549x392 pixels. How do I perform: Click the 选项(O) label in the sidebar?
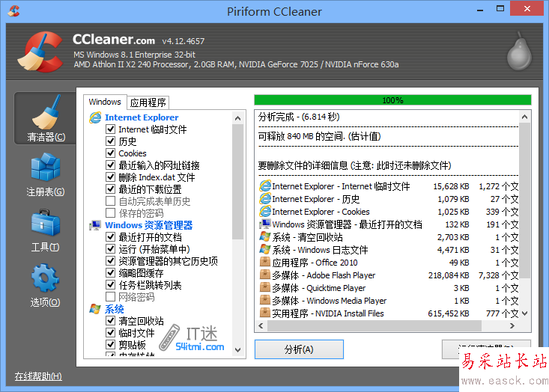pyautogui.click(x=45, y=302)
